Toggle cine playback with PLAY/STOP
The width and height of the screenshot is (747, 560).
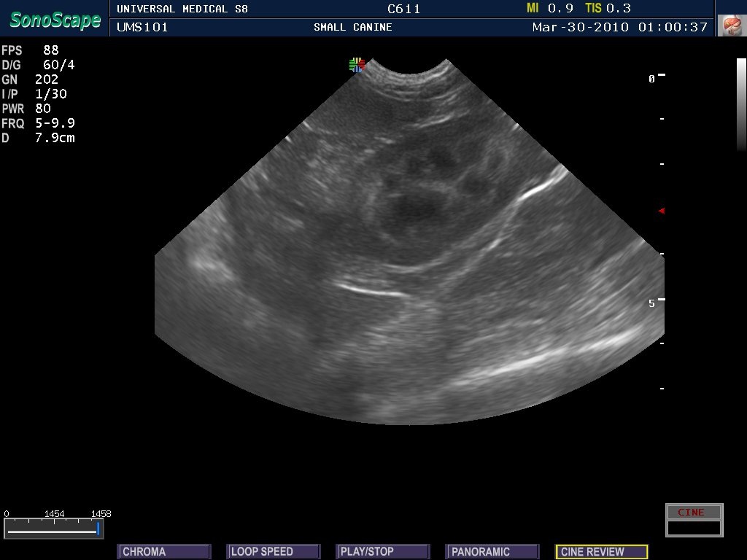coord(382,552)
